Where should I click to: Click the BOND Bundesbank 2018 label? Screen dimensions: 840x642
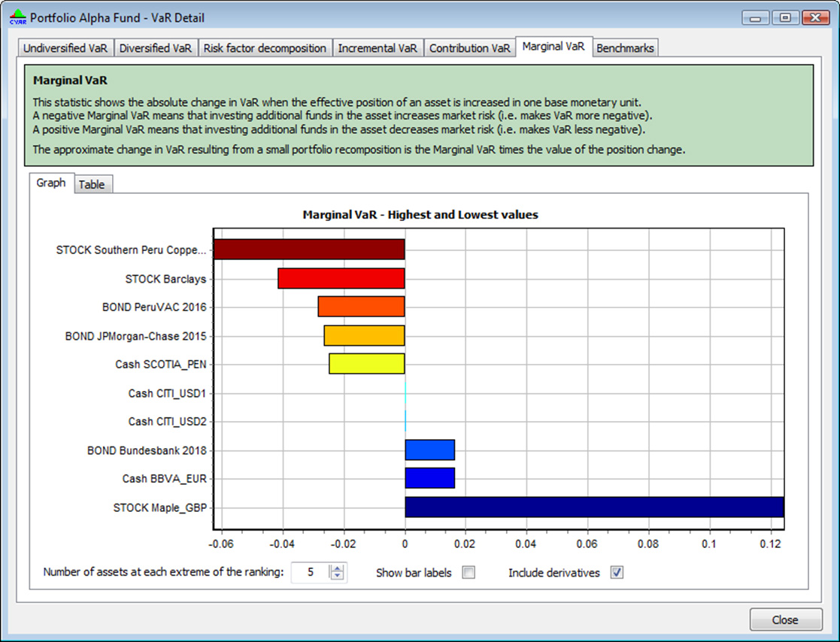click(x=147, y=451)
